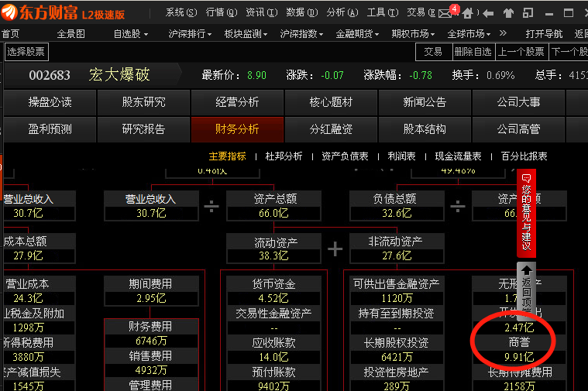Image resolution: width=588 pixels, height=391 pixels.
Task: Show more nav items via >> chevron
Action: click(x=503, y=33)
